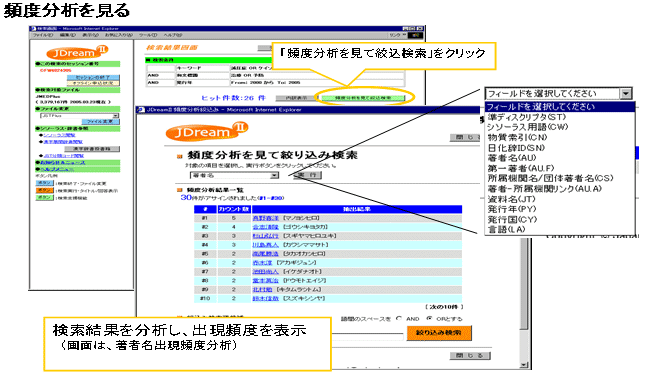
Task: Select 発行年(PY) in the field list
Action: pos(512,209)
